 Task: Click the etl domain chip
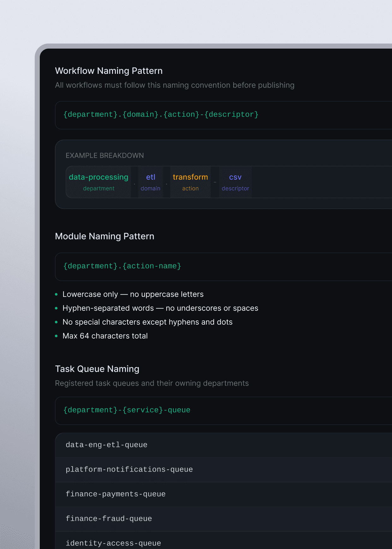point(151,182)
